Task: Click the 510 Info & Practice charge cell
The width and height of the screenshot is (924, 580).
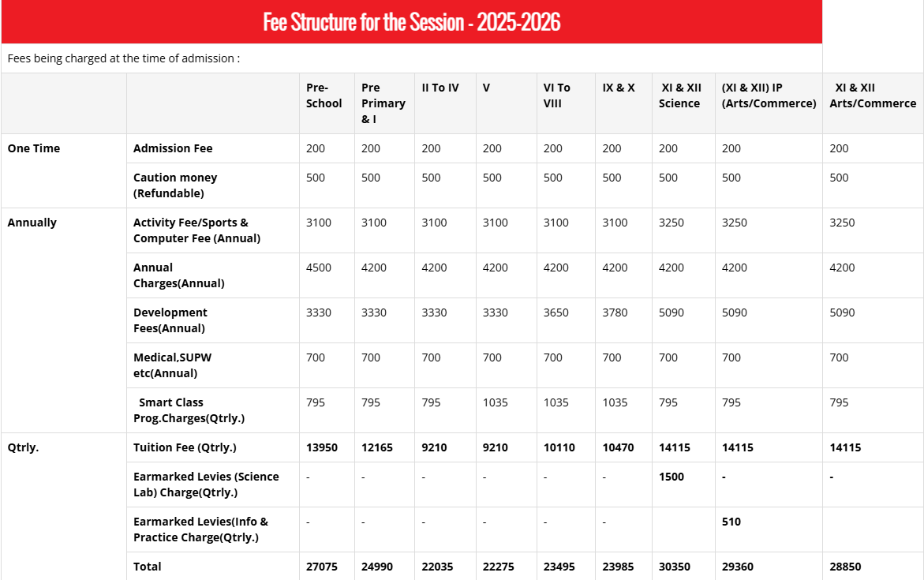Action: 731,521
